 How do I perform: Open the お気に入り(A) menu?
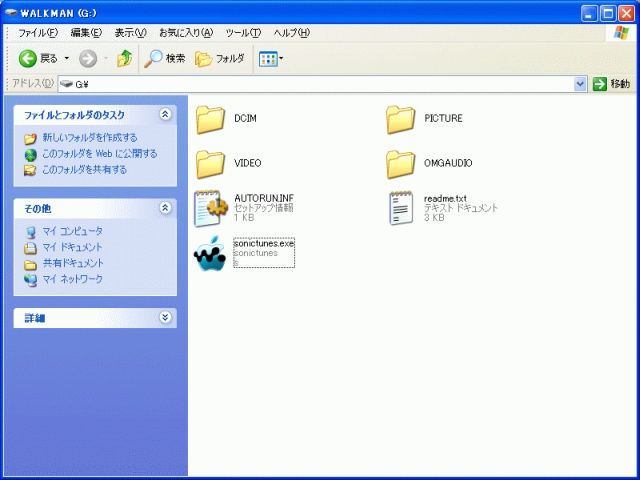coord(186,33)
